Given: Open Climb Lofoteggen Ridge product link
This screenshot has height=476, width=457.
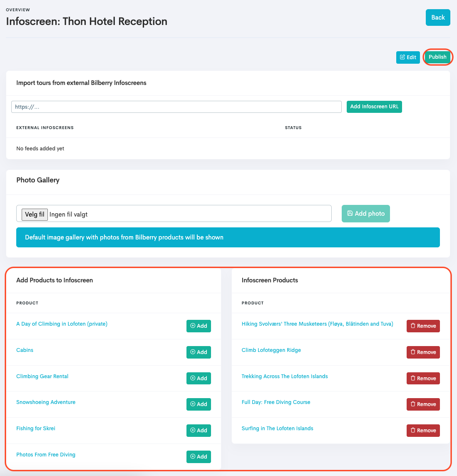Looking at the screenshot, I should (x=271, y=350).
